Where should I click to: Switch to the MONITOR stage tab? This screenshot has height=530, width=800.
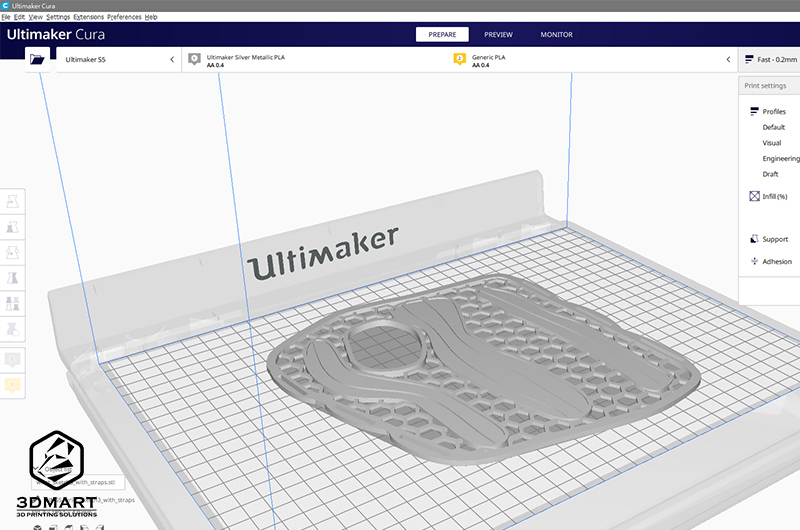(x=556, y=34)
